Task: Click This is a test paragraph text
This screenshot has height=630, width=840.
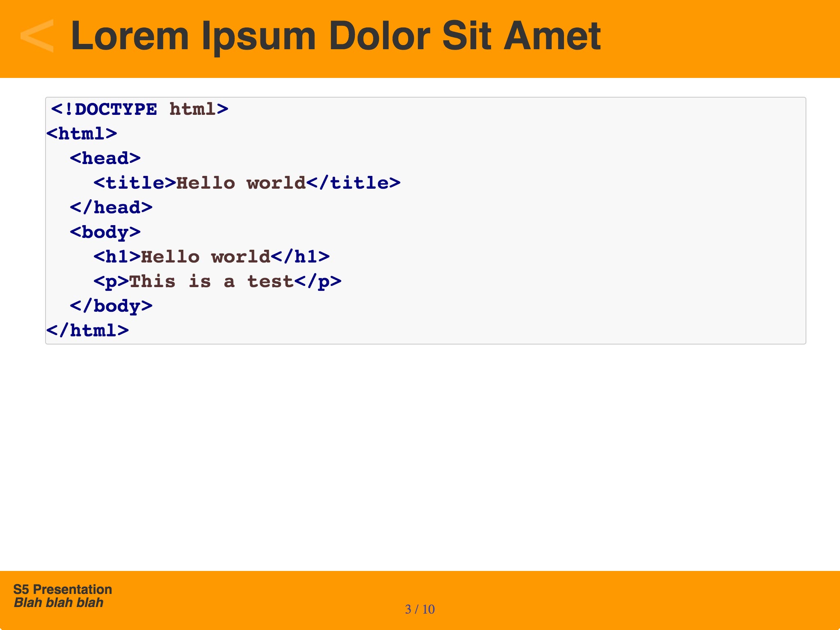Action: coord(211,281)
